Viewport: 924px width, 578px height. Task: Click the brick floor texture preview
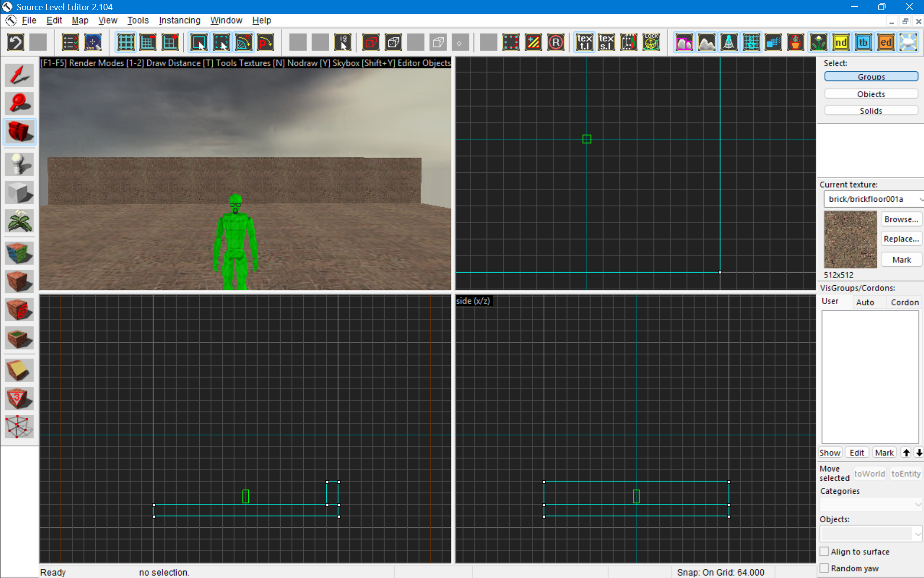(x=850, y=239)
